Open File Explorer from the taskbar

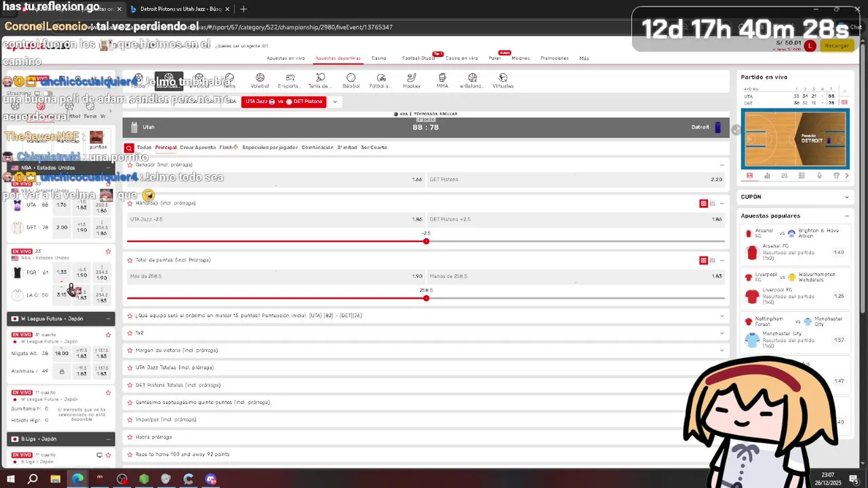tap(55, 479)
